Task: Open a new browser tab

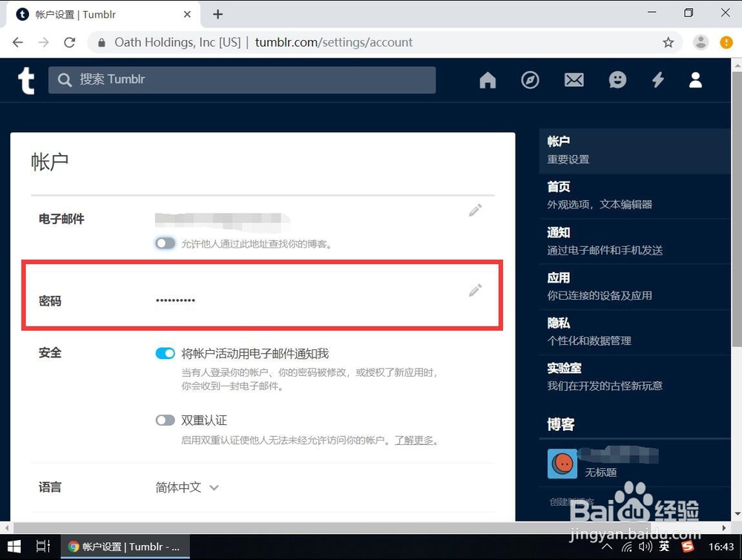Action: 217,14
